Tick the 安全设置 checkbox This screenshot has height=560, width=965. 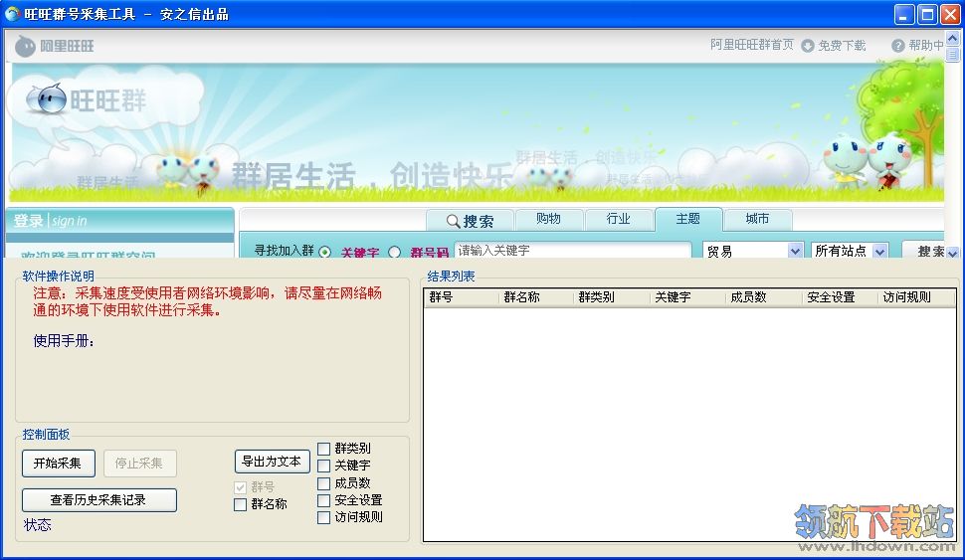323,500
